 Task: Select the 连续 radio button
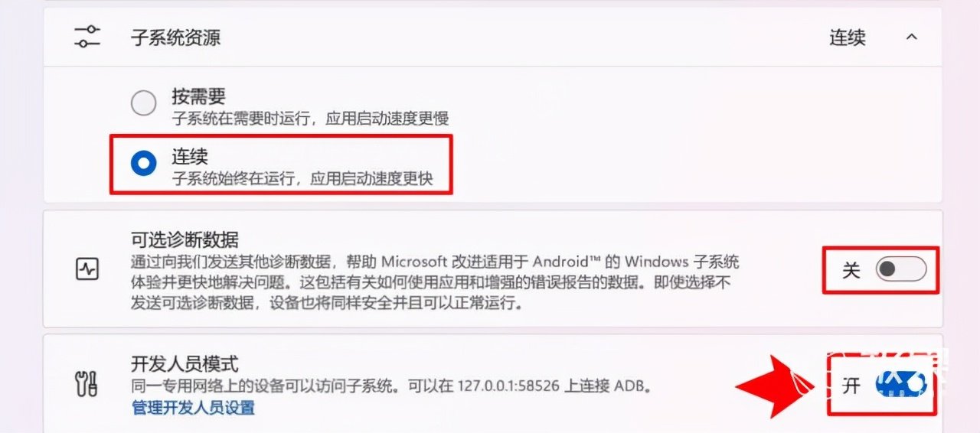coord(143,164)
